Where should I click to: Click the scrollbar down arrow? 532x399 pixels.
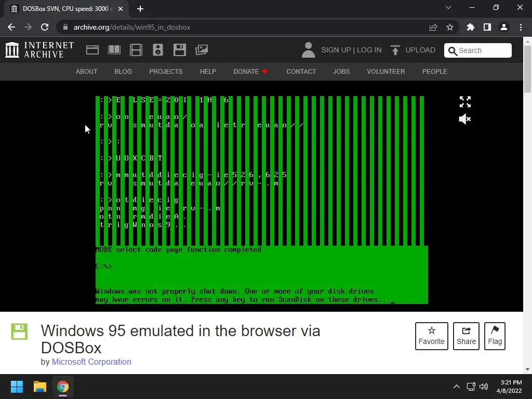tap(527, 369)
